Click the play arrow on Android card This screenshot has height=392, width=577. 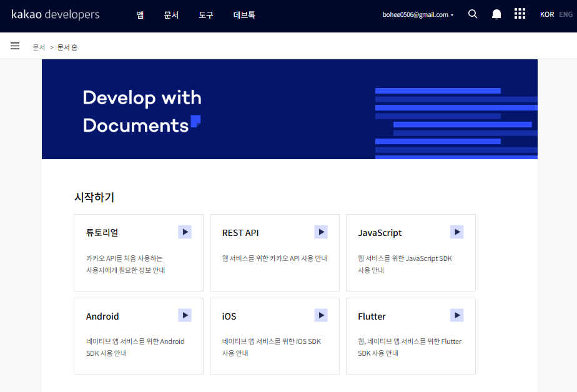(185, 315)
